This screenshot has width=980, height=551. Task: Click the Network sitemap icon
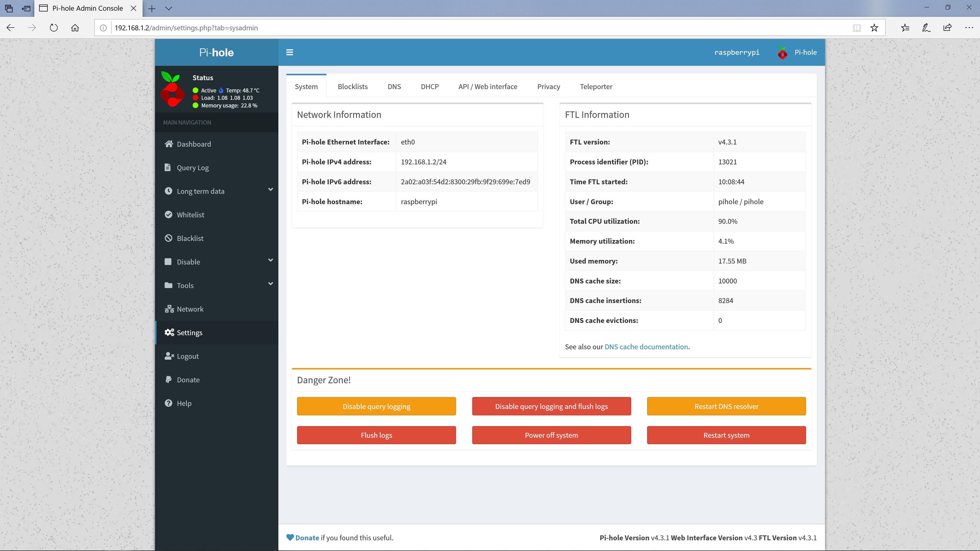[x=169, y=309]
